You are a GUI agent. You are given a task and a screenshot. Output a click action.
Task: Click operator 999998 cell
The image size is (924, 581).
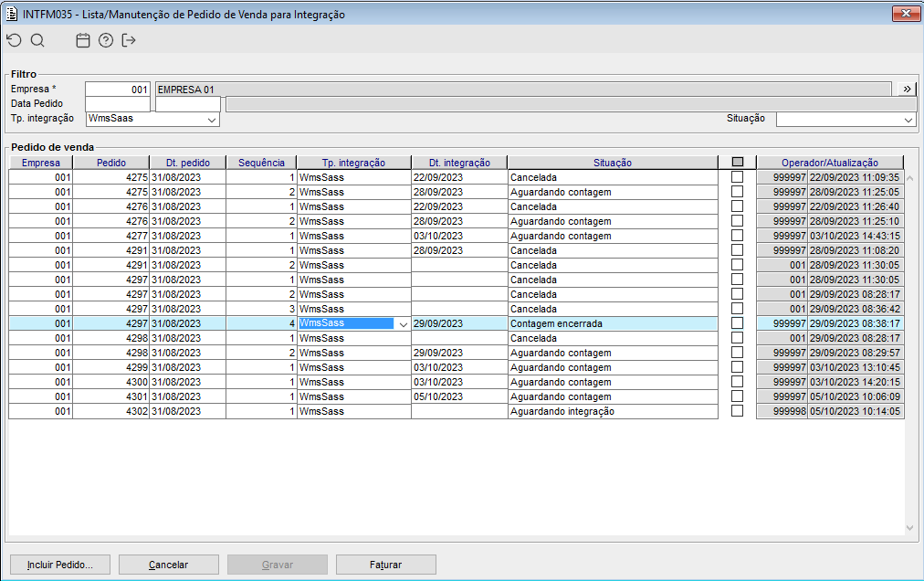782,412
